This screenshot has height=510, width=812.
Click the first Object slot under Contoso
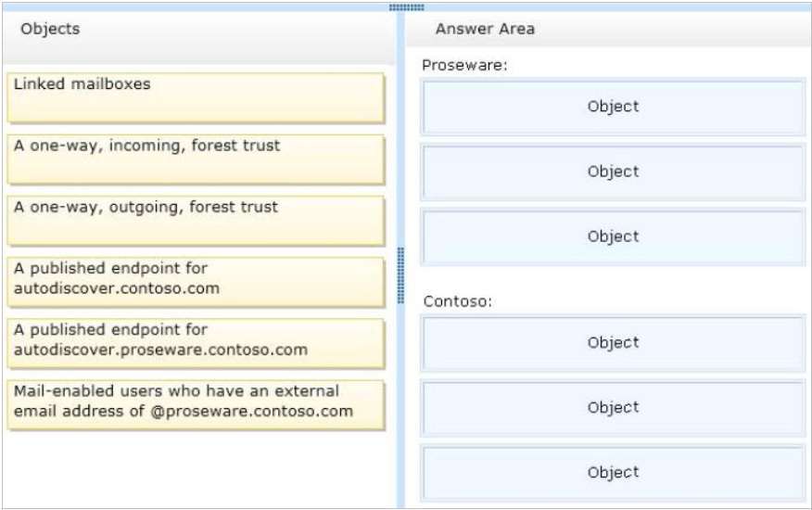click(x=613, y=343)
